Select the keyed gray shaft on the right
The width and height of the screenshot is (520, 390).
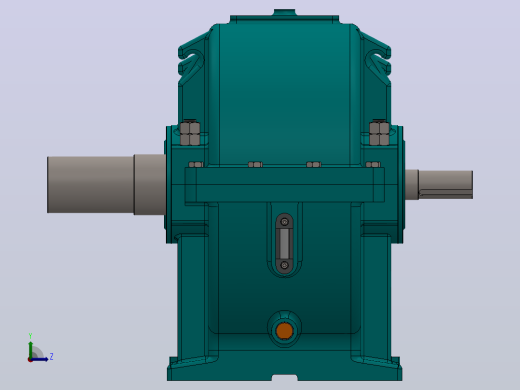[446, 185]
